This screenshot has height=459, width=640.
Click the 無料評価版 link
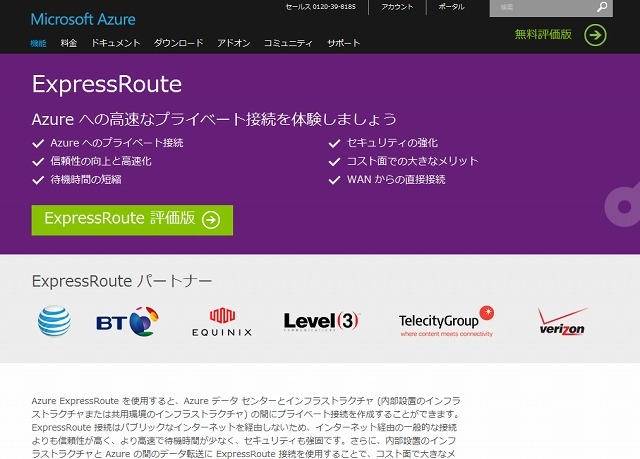(543, 34)
